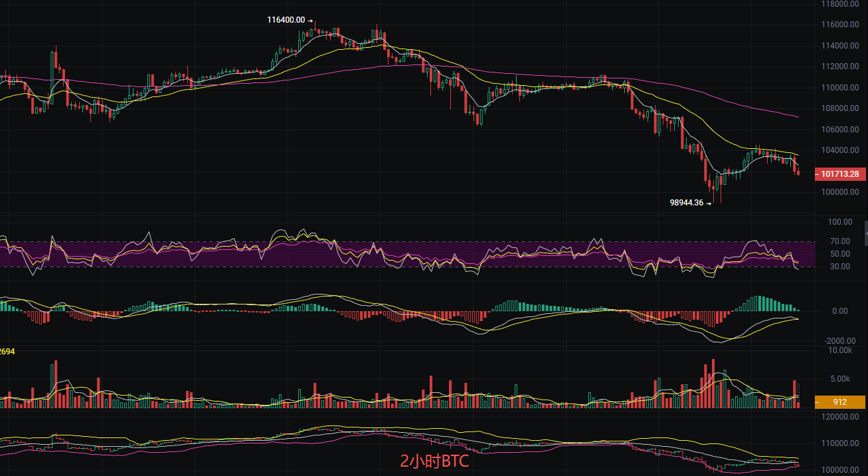Click the 30.00 RSI oversold level label
This screenshot has width=868, height=476.
[842, 267]
